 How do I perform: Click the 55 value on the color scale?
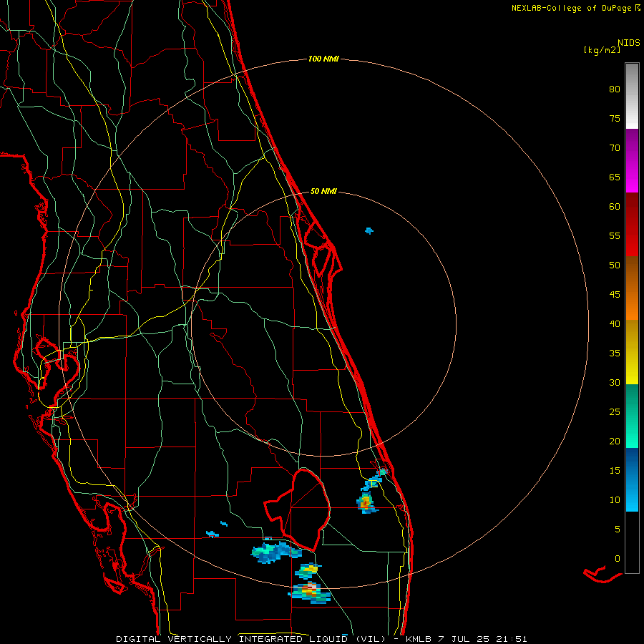point(615,235)
